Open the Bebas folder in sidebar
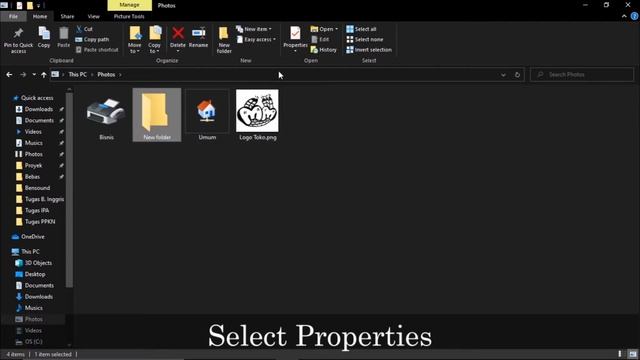640x360 pixels. [32, 177]
